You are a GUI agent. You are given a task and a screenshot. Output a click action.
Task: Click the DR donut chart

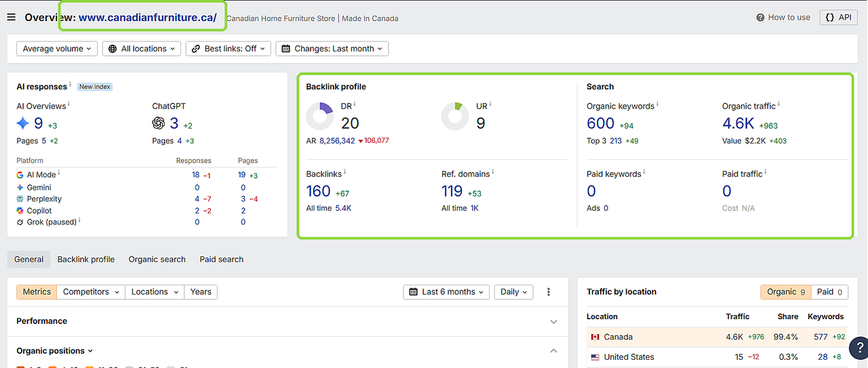click(x=319, y=116)
